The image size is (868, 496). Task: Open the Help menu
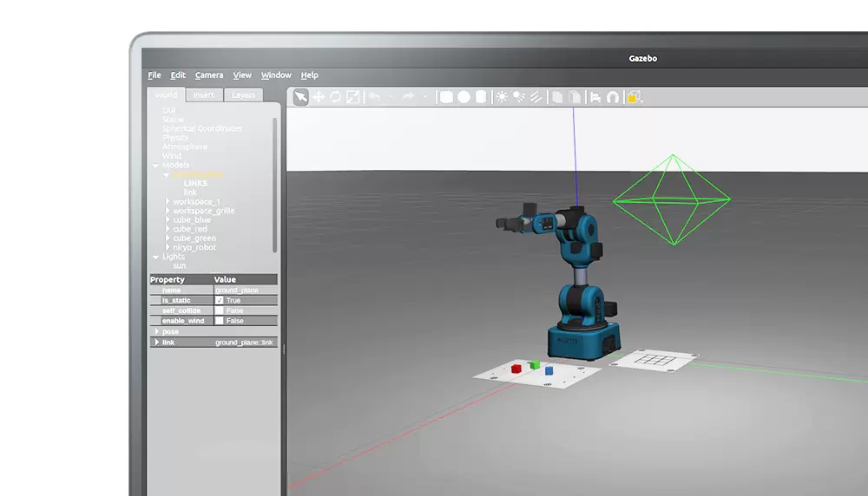310,75
